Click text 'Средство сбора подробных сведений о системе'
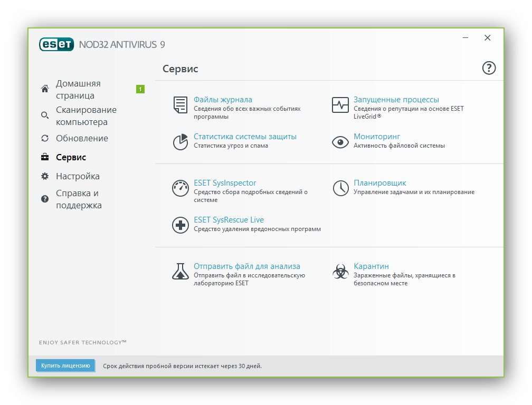The height and width of the screenshot is (405, 532). 251,196
